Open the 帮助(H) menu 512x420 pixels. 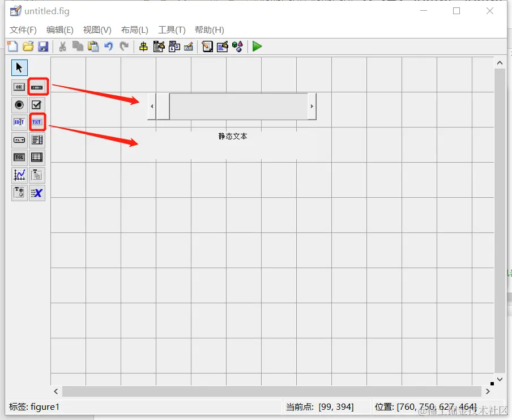coord(210,29)
